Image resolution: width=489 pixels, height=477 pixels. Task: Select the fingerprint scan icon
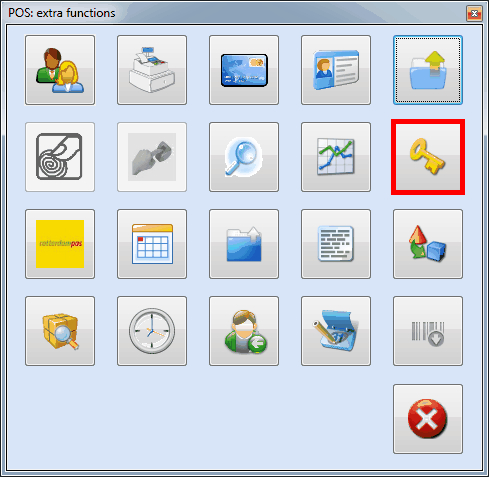(x=60, y=157)
